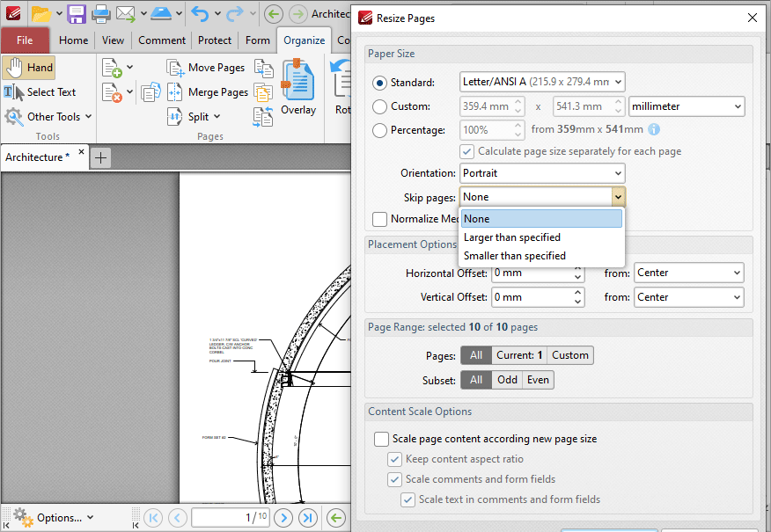Switch to the Protect ribbon tab
The height and width of the screenshot is (532, 771).
point(214,40)
